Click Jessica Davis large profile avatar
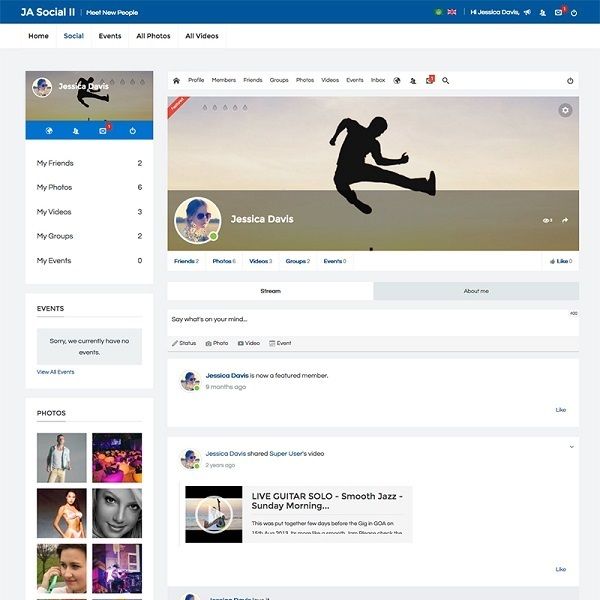 point(197,220)
